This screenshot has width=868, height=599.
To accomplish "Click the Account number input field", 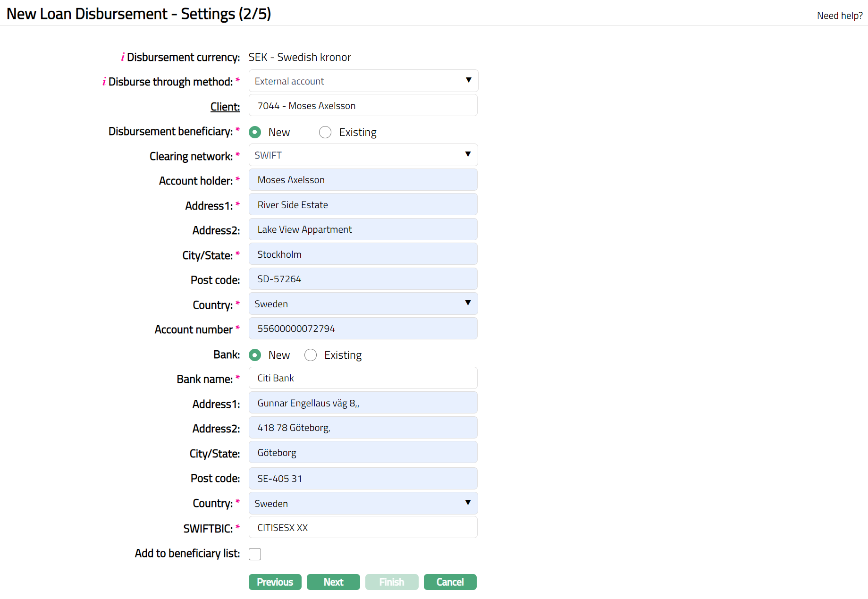I will point(363,329).
